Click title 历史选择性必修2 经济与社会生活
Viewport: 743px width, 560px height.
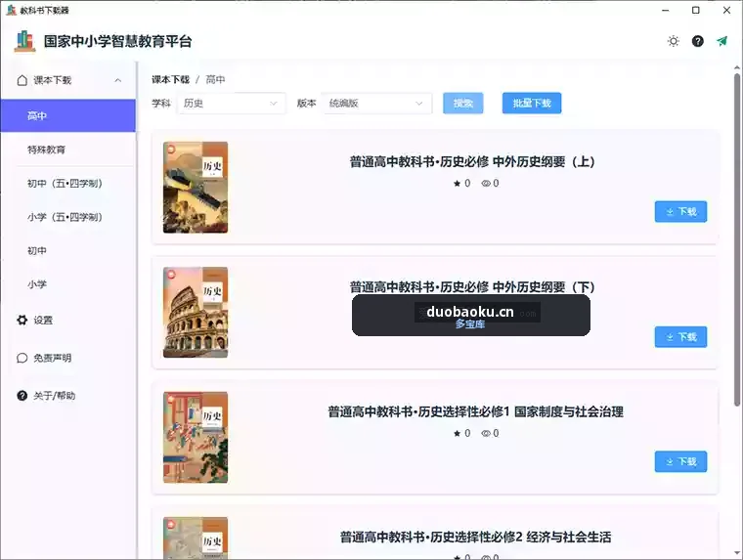point(475,538)
